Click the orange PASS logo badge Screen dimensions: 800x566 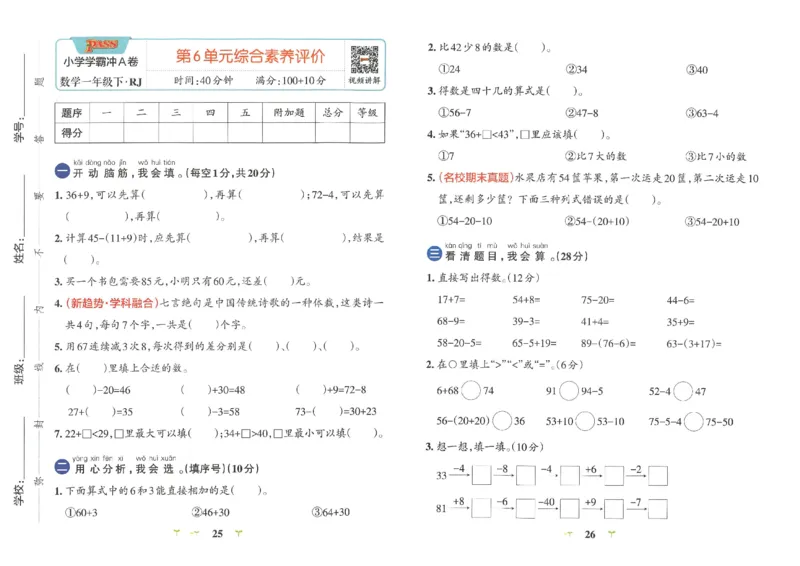(102, 45)
